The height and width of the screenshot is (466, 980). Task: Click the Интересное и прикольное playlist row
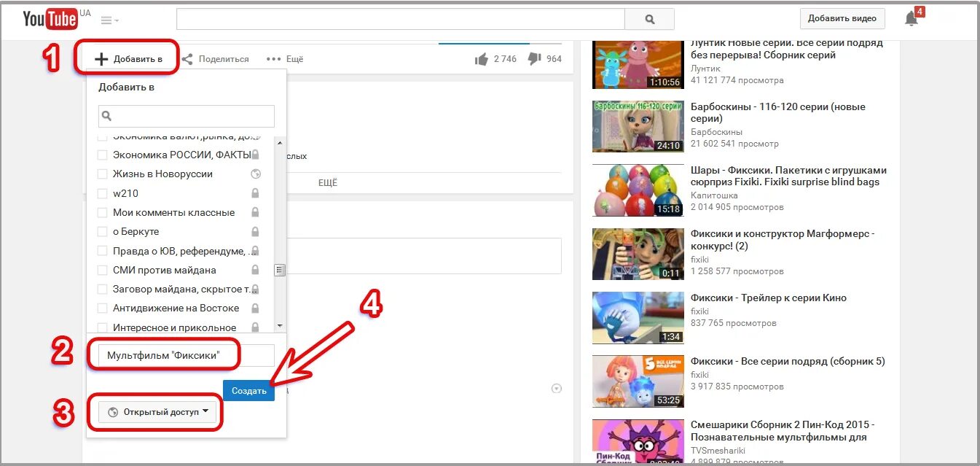[x=179, y=327]
